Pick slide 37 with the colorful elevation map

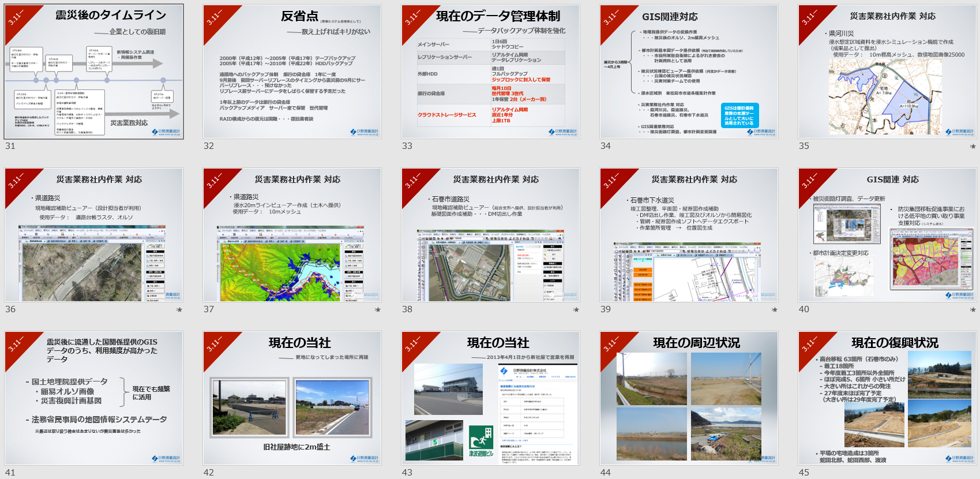click(292, 235)
